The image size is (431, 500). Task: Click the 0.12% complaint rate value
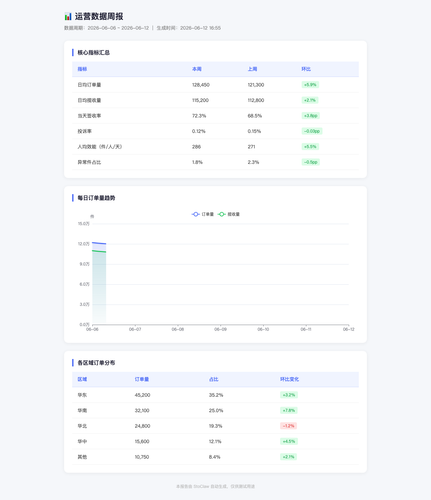pyautogui.click(x=199, y=131)
